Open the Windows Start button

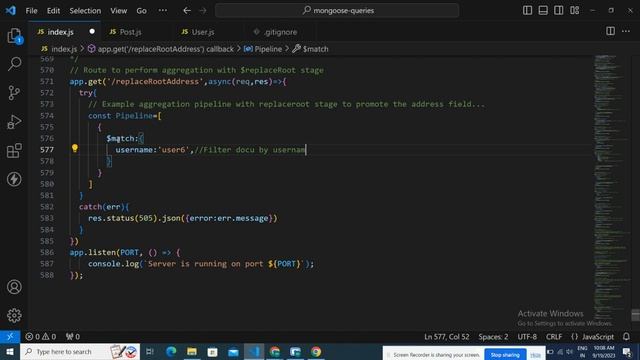coord(10,351)
